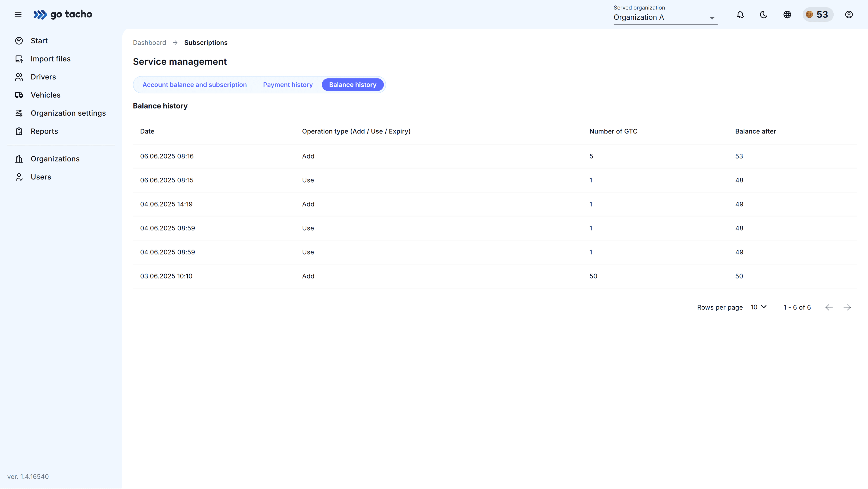Open the Organizations section
868x489 pixels.
pos(55,158)
